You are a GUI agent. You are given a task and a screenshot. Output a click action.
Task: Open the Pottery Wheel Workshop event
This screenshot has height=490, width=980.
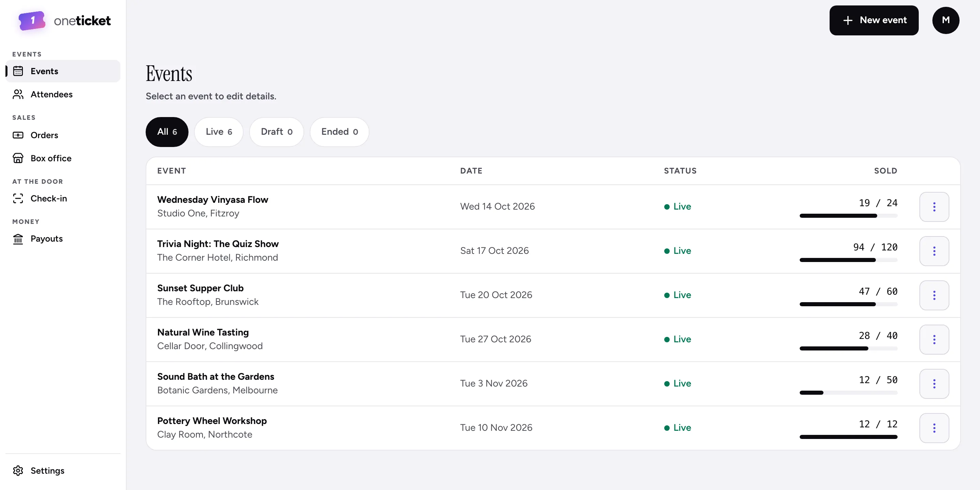212,421
